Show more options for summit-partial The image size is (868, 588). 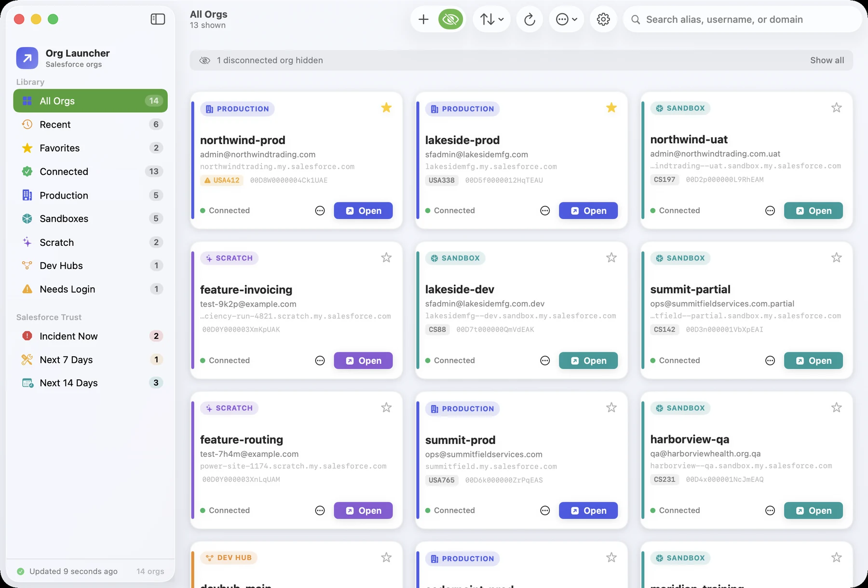tap(770, 361)
